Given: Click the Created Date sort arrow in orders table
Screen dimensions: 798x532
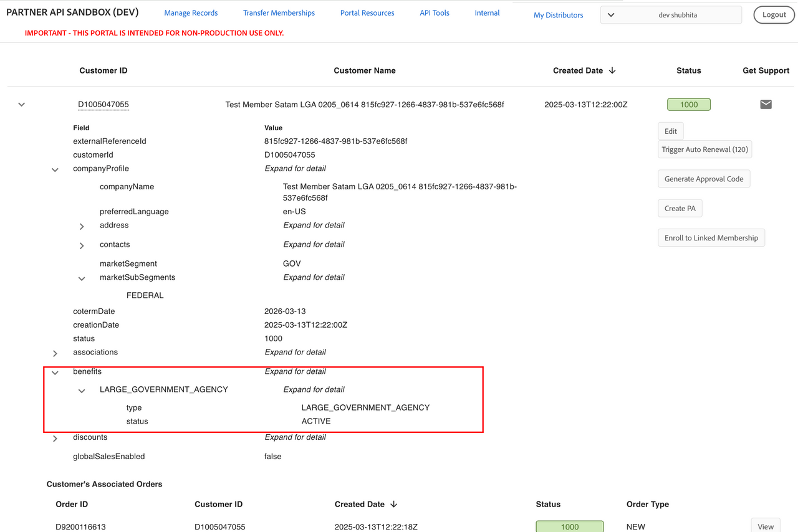Looking at the screenshot, I should click(393, 504).
